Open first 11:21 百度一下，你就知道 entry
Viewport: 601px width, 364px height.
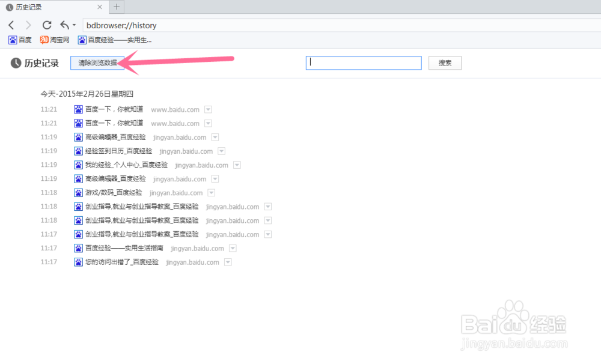tap(114, 109)
